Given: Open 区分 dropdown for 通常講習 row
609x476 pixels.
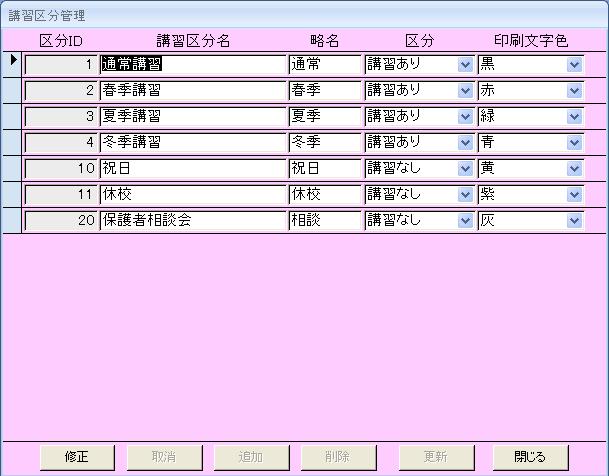Looking at the screenshot, I should (465, 64).
